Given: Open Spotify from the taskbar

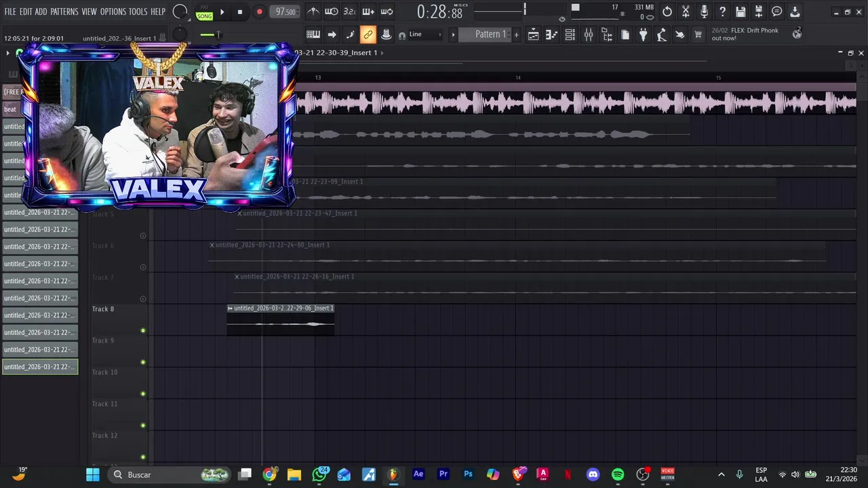Looking at the screenshot, I should tap(618, 474).
